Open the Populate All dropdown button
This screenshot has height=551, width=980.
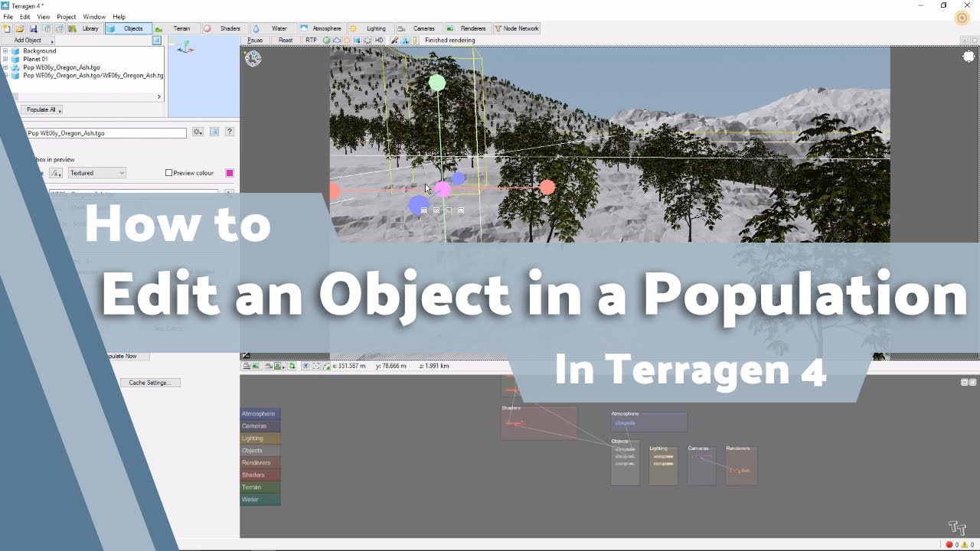(x=40, y=109)
